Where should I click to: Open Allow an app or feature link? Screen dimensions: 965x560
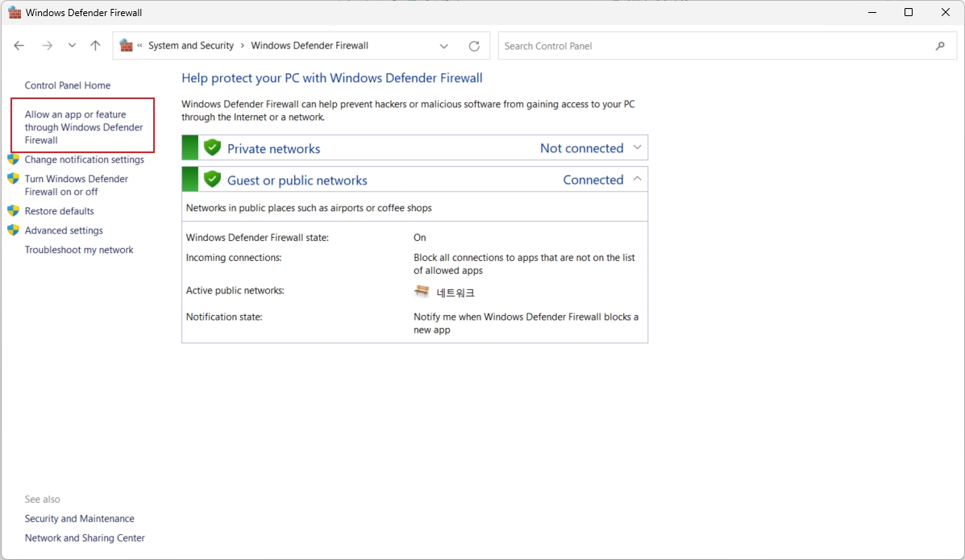(84, 127)
